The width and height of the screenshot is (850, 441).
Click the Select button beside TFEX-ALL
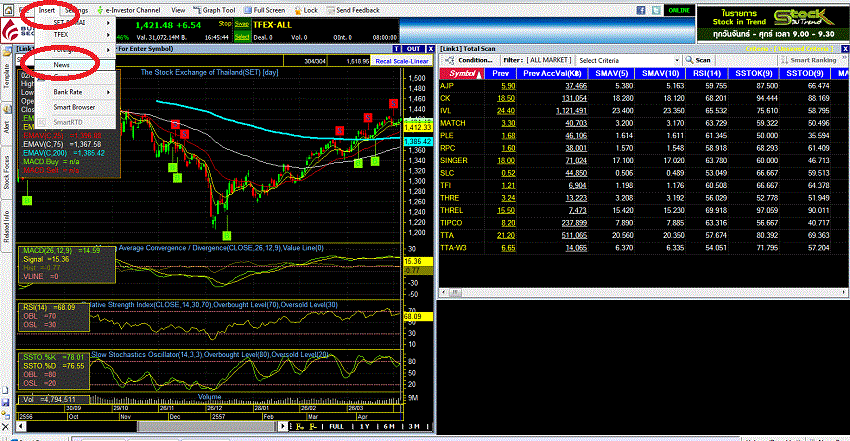242,37
